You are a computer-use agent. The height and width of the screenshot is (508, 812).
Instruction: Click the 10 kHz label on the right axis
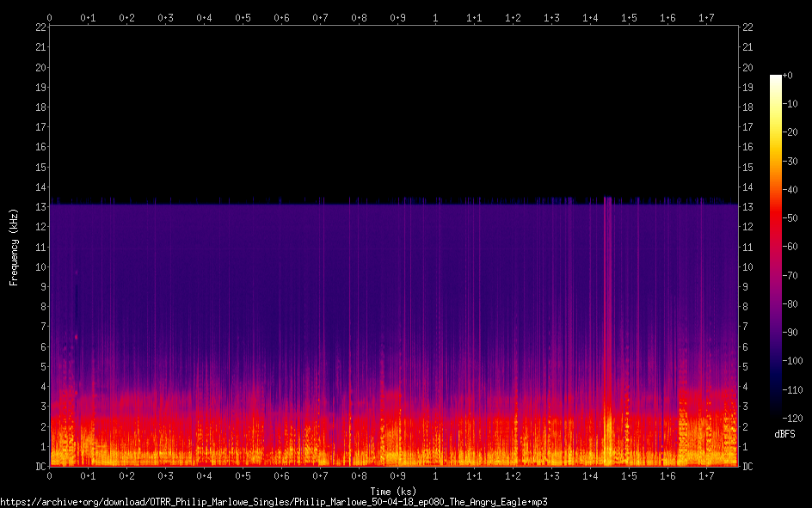[747, 266]
